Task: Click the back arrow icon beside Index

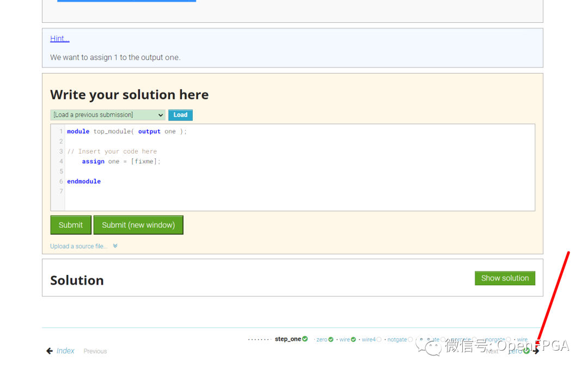Action: pos(50,351)
